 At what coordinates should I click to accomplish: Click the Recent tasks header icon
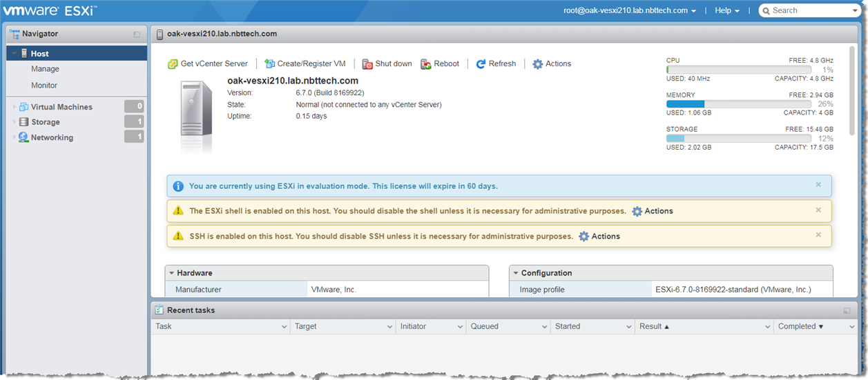[159, 310]
